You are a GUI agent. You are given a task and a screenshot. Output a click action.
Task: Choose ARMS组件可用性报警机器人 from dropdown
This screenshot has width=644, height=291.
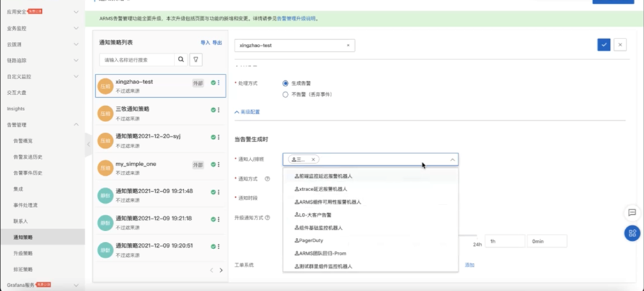pos(370,202)
